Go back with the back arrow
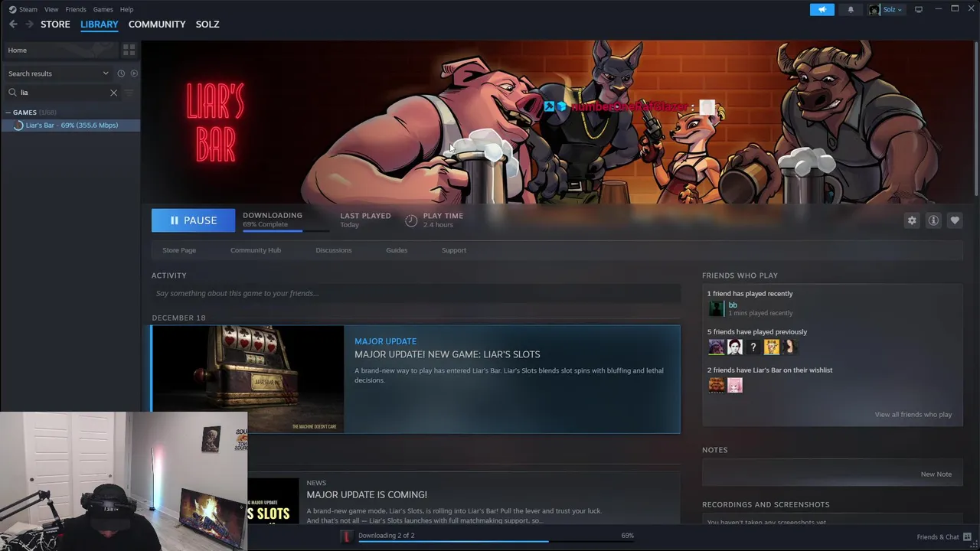This screenshot has height=551, width=980. [x=13, y=24]
